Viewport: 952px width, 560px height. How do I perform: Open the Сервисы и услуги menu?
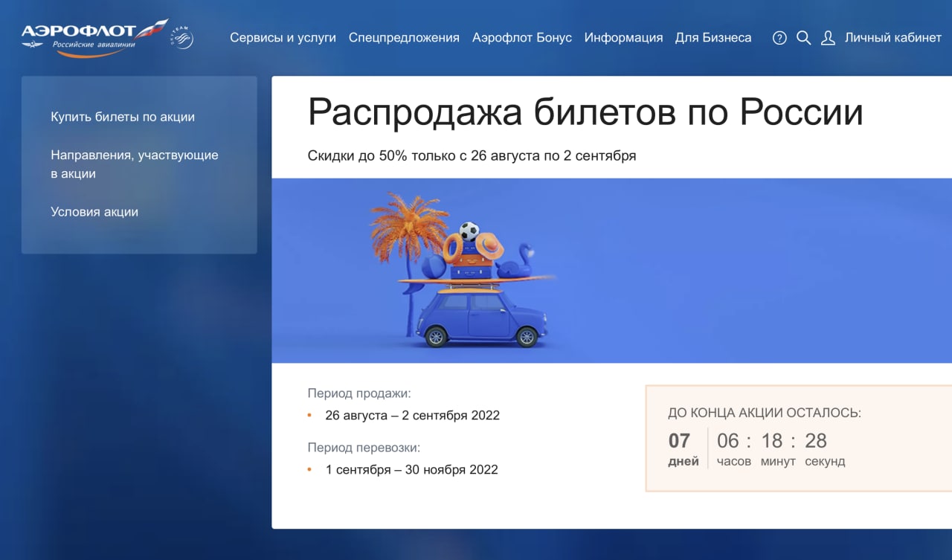283,38
